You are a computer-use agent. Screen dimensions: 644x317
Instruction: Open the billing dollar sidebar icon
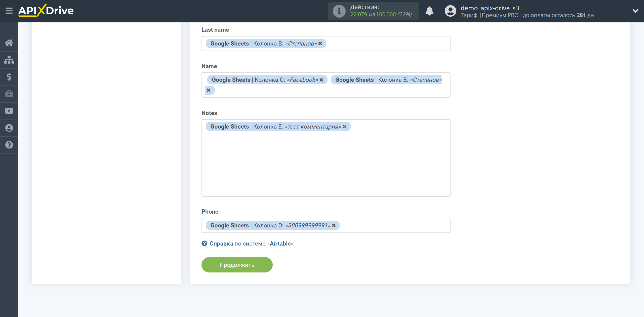pyautogui.click(x=9, y=77)
